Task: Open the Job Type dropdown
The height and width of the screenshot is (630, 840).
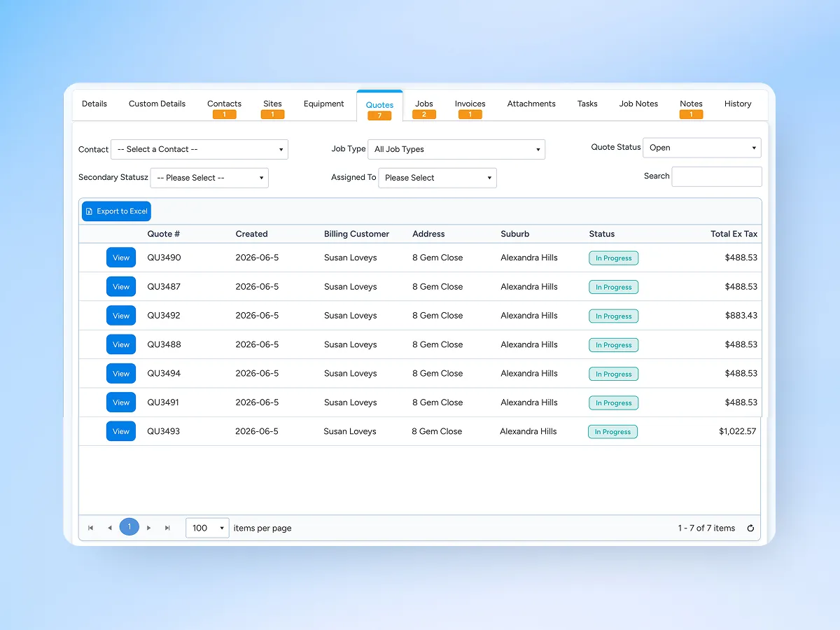Action: pos(456,149)
